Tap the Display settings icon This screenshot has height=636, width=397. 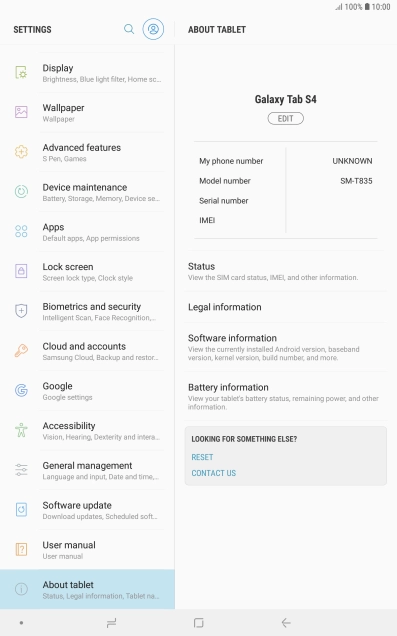coord(21,73)
